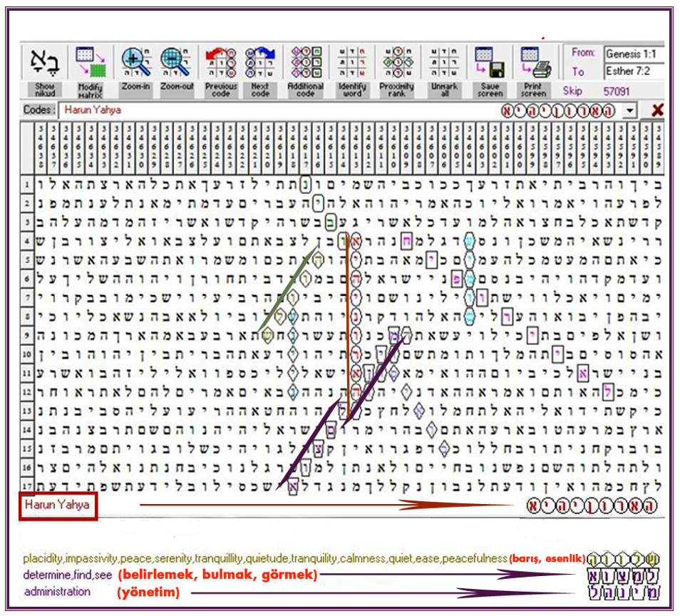Screen dimensions: 680x616
Task: Click the circled Hebrew code letters beside Codes dropdown
Action: [x=558, y=111]
